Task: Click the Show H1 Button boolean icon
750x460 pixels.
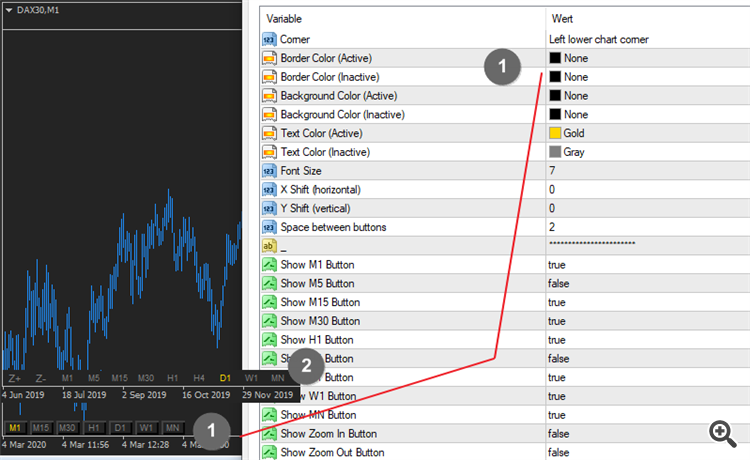Action: [x=269, y=340]
